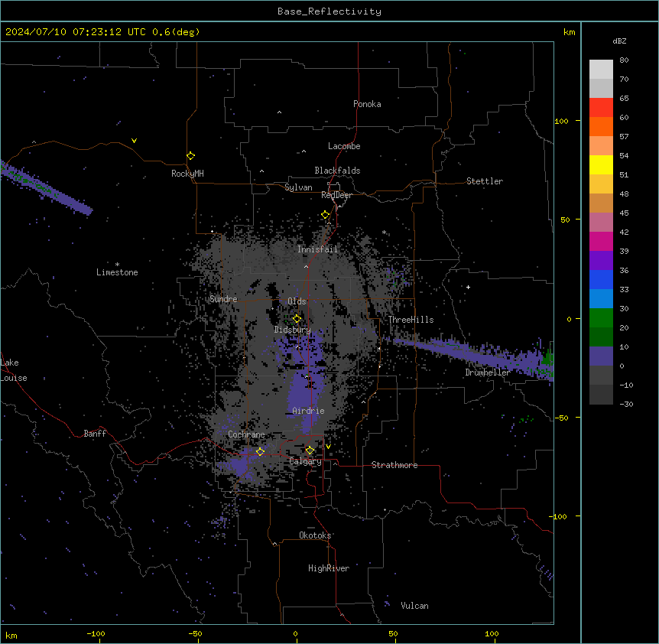Click the yellow marker above Calgary label
659x644 pixels.
(x=310, y=450)
